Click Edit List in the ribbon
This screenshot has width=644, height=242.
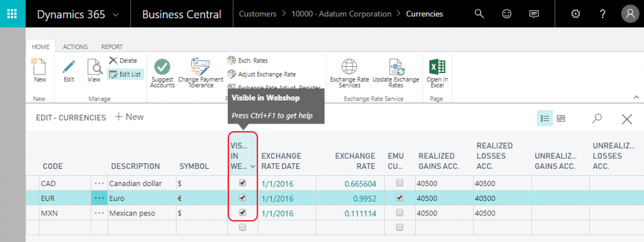click(125, 74)
